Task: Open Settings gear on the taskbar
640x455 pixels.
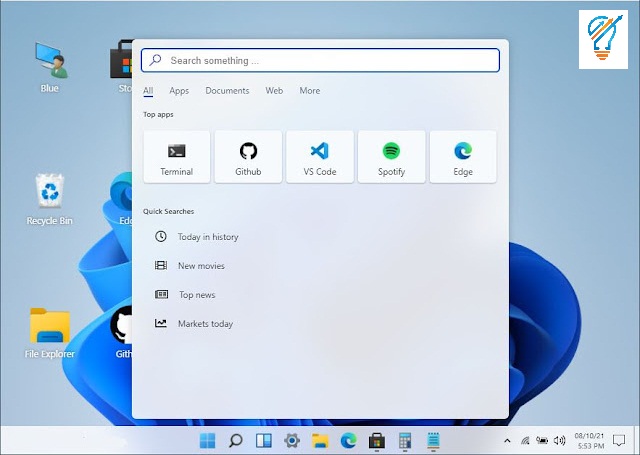Action: click(x=292, y=440)
